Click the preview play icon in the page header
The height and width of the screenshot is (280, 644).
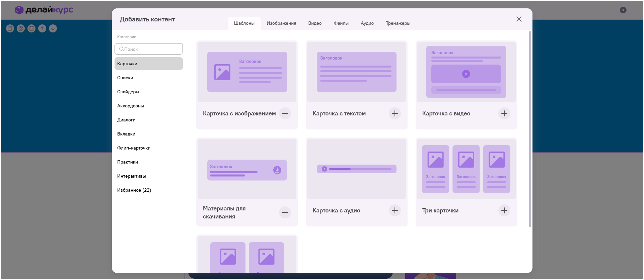tap(623, 10)
